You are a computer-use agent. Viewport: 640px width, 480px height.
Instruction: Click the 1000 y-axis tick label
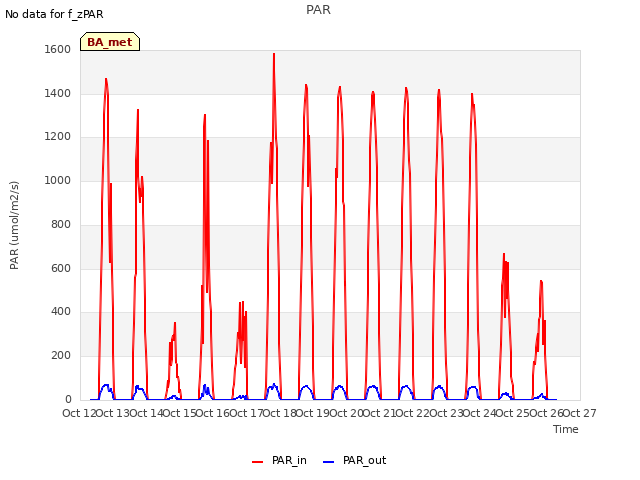point(58,180)
